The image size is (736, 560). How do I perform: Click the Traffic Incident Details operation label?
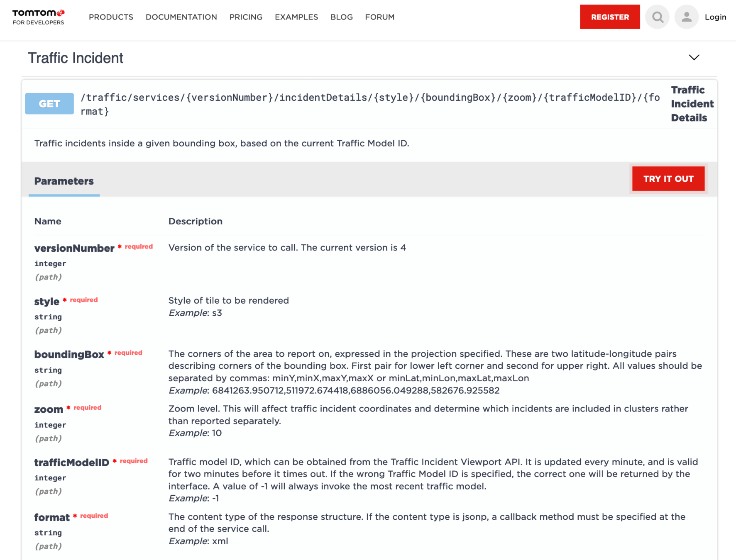pos(692,104)
